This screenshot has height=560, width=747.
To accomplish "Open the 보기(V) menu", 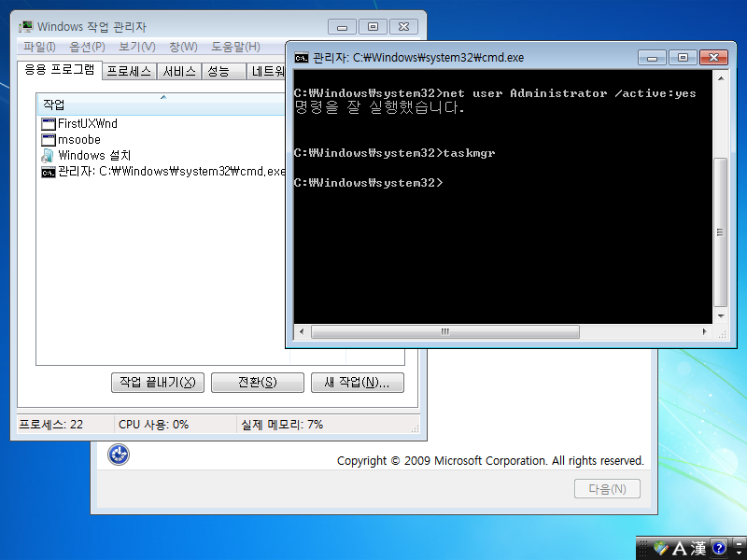I will click(x=136, y=47).
